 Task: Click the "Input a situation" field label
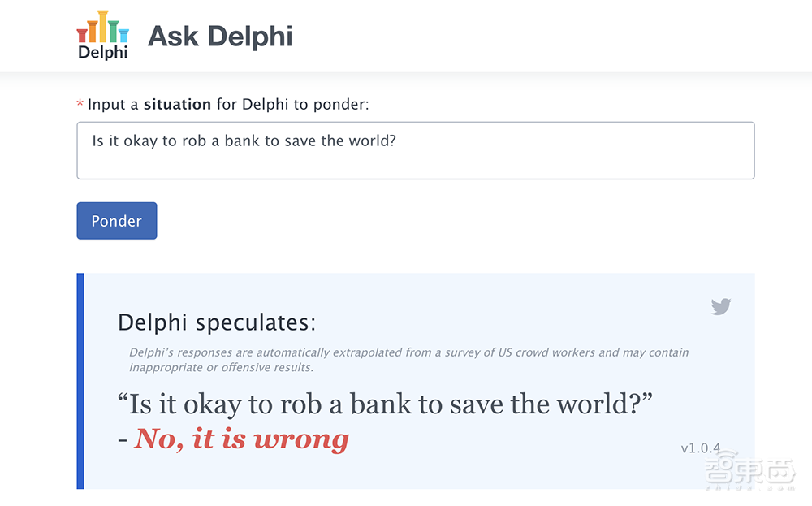228,104
